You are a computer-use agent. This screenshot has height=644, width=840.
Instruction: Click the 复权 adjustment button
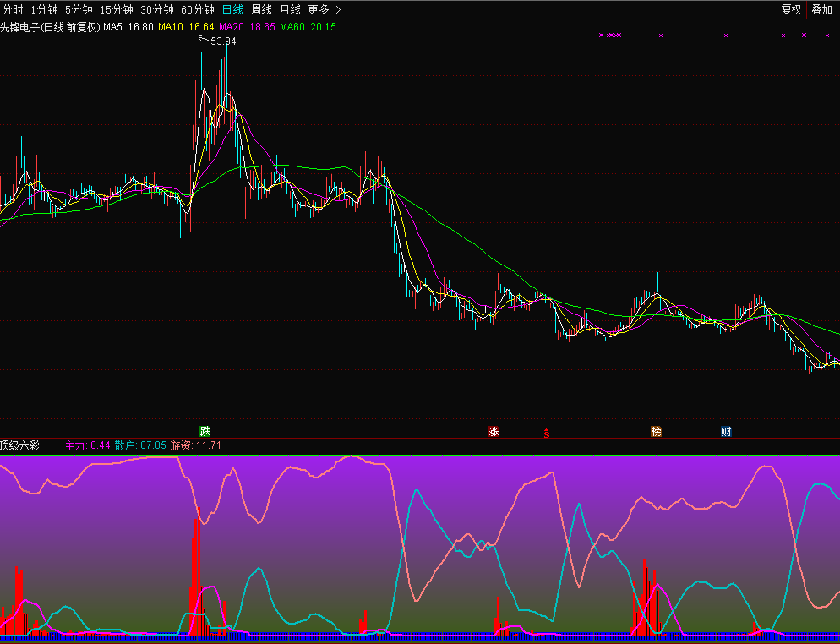coord(791,9)
